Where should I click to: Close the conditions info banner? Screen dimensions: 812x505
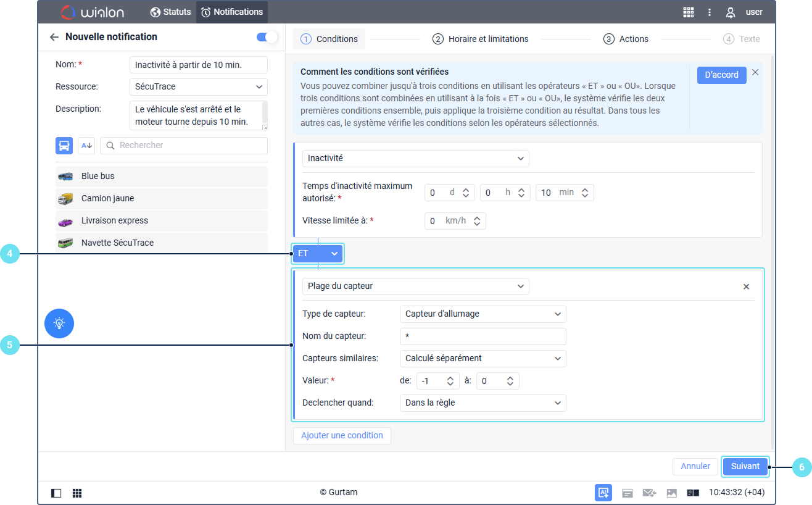pos(755,72)
